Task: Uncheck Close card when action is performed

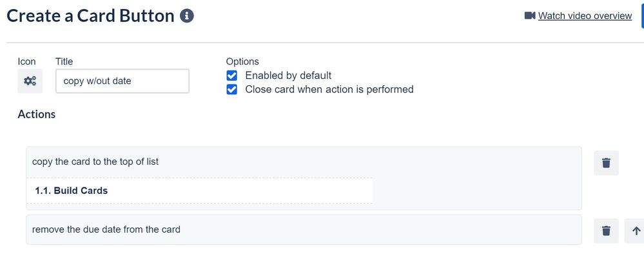Action: tap(231, 89)
